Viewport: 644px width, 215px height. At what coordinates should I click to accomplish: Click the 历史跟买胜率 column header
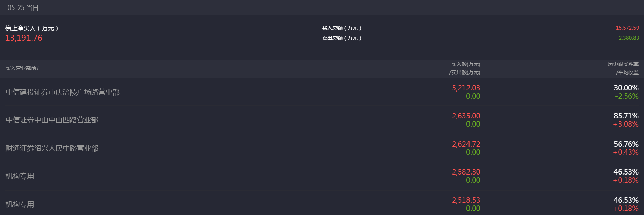click(623, 64)
